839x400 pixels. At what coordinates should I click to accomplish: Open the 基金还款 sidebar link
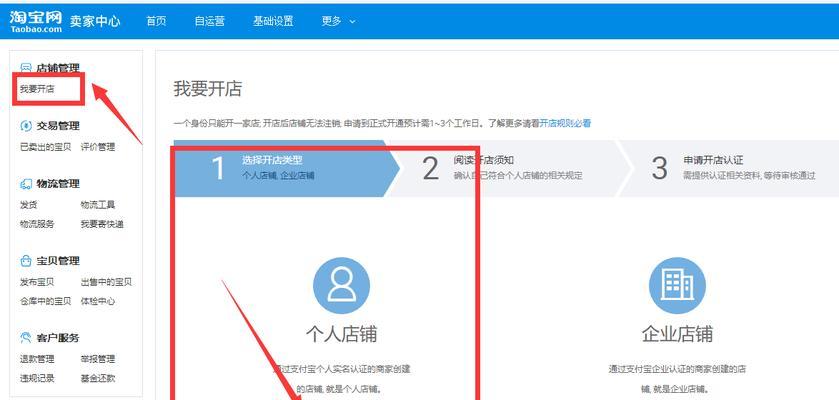98,378
